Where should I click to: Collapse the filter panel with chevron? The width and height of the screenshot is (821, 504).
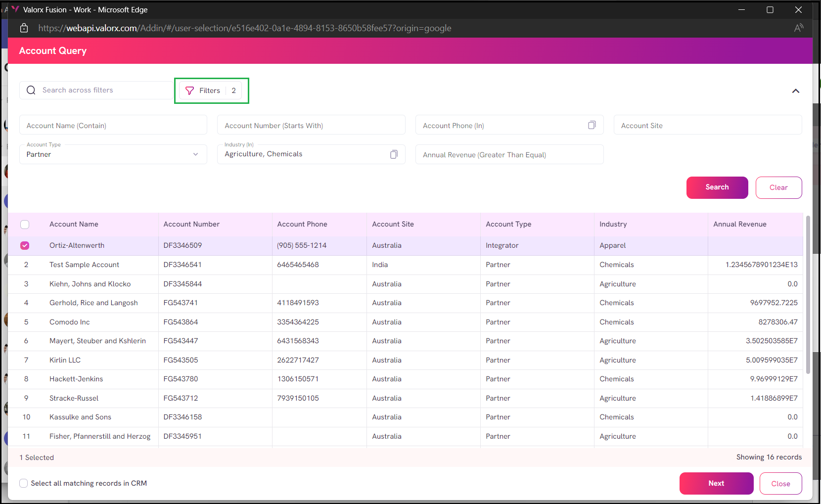[x=795, y=91]
